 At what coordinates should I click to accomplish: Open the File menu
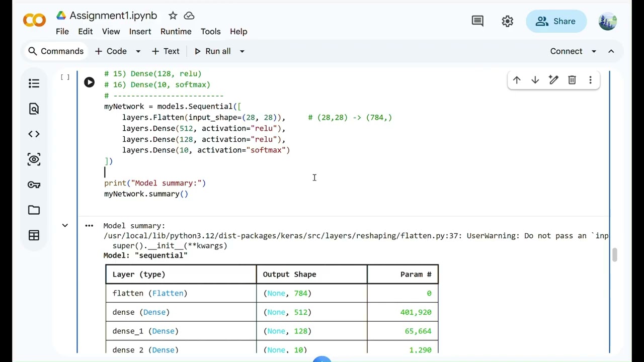(62, 31)
